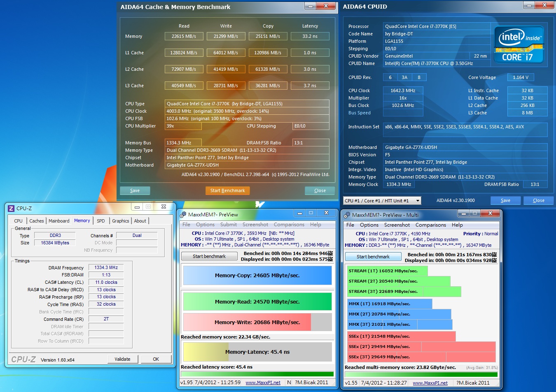Open Options menu in MaxxMEM Multi window

coord(369,225)
